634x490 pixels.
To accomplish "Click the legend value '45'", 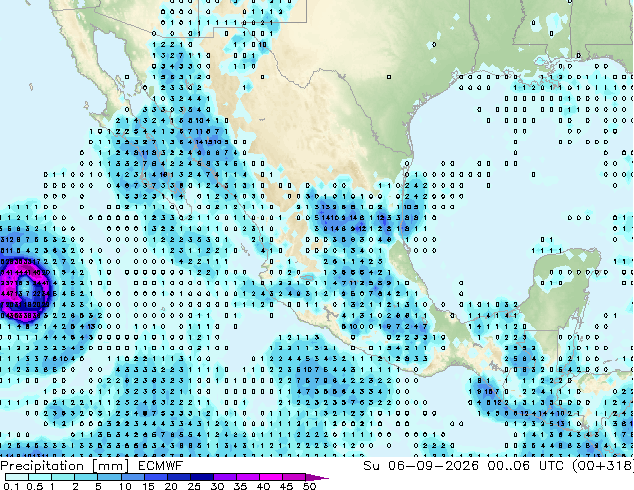I will 286,486.
